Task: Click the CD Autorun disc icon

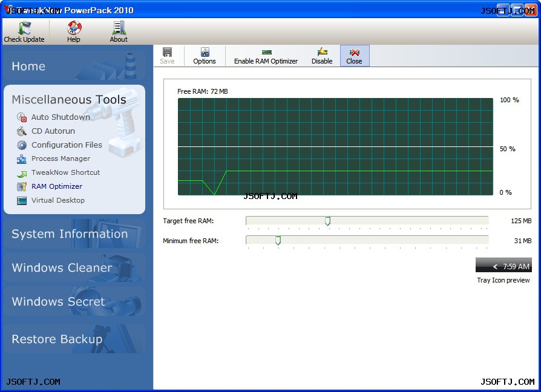Action: point(22,131)
